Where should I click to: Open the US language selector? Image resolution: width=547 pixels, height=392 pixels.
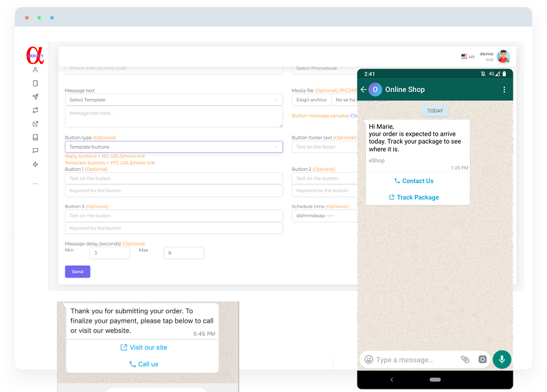[x=467, y=57]
